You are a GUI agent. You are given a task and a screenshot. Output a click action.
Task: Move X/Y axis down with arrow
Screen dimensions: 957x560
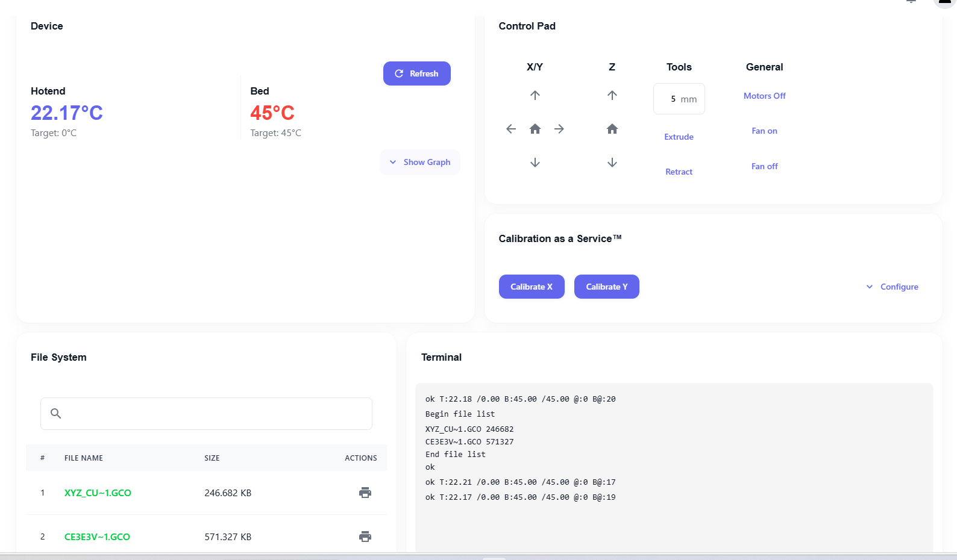pyautogui.click(x=535, y=163)
